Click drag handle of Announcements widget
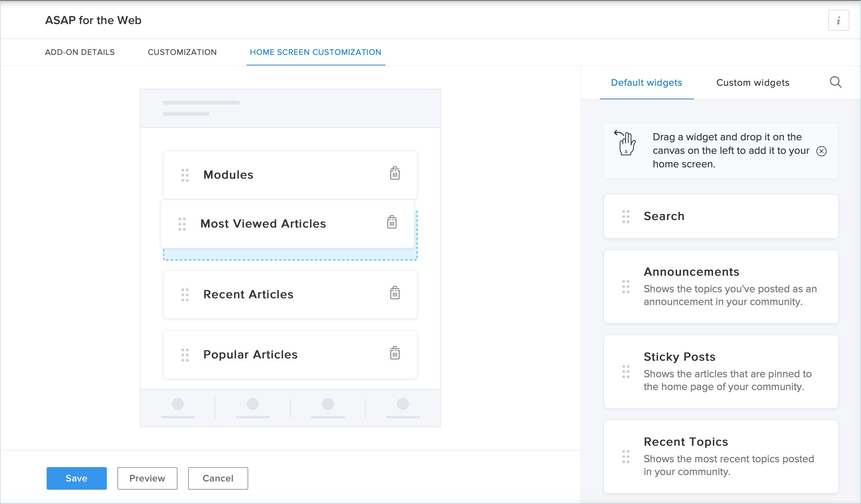The height and width of the screenshot is (504, 861). click(626, 287)
